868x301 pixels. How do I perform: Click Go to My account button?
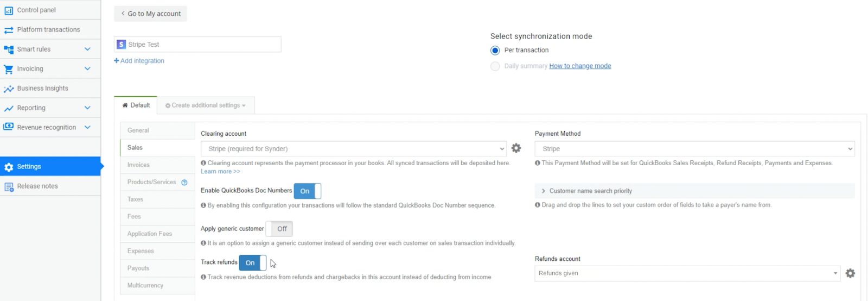(150, 14)
